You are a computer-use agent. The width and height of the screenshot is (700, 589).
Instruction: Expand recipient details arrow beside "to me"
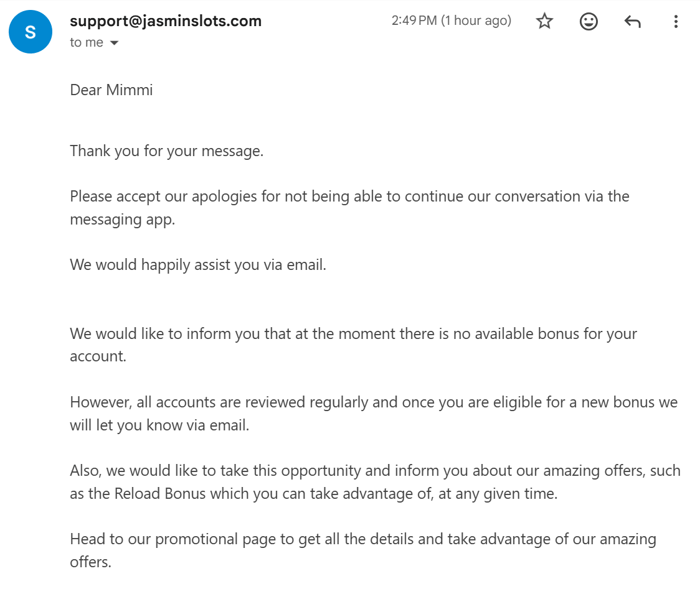click(x=114, y=43)
